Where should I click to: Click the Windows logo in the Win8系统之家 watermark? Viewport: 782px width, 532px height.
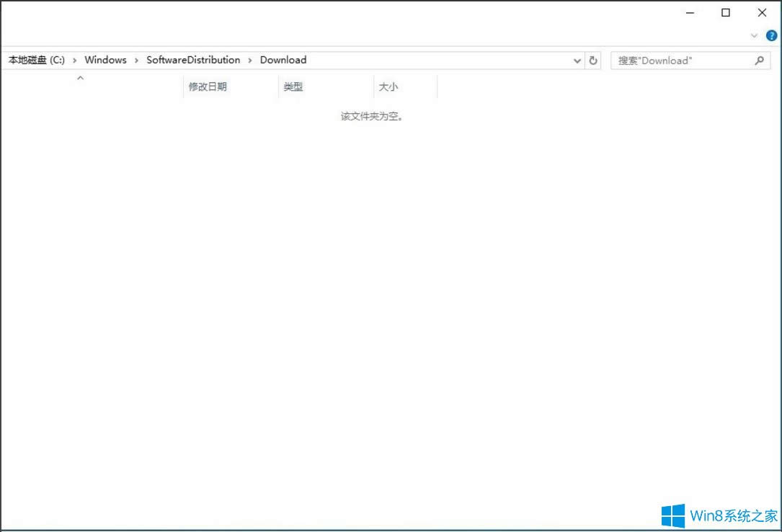click(x=672, y=514)
